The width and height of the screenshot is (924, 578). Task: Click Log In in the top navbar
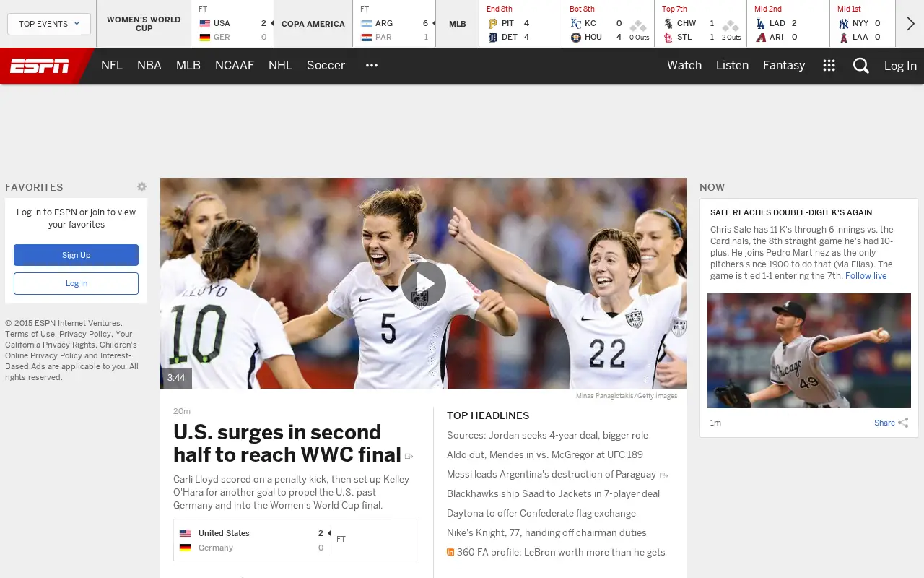[900, 66]
